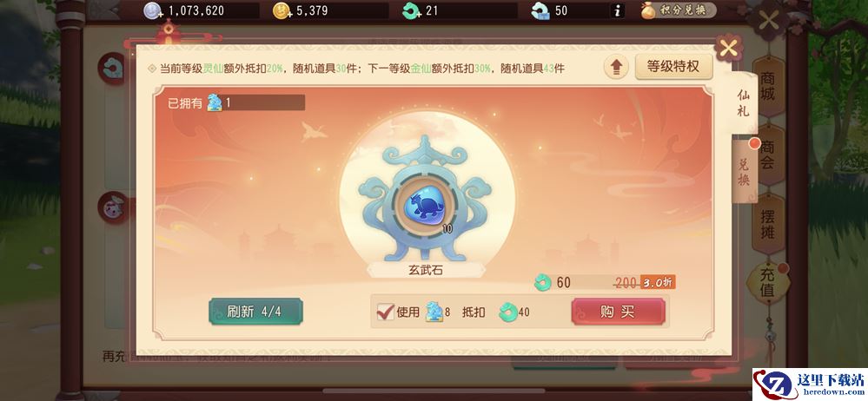Screen dimensions: 868x401
Task: Open the 充值 recharge button
Action: tap(767, 282)
